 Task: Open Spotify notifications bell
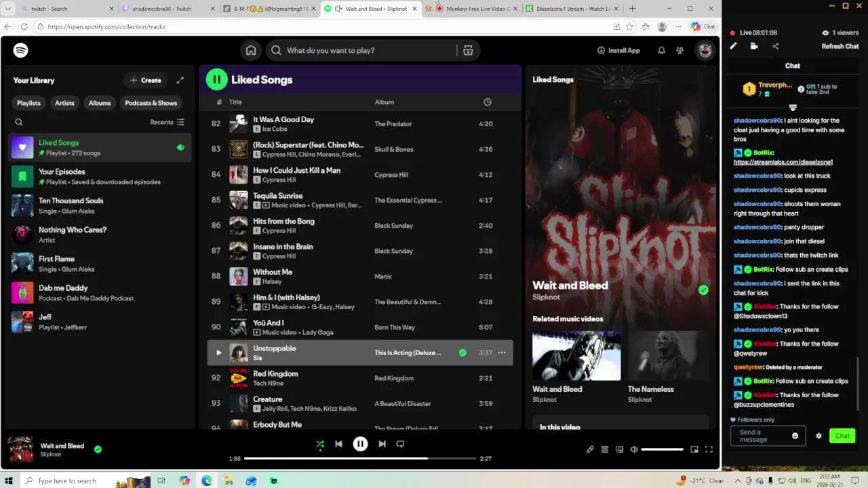661,50
